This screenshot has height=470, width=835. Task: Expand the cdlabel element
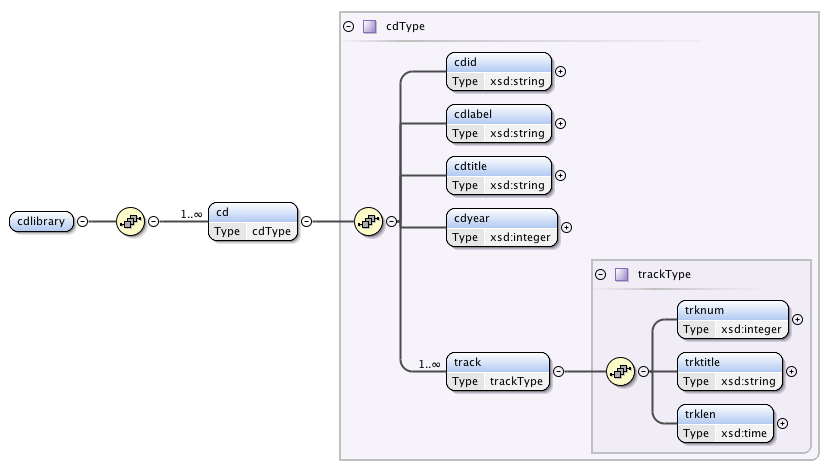[x=560, y=124]
